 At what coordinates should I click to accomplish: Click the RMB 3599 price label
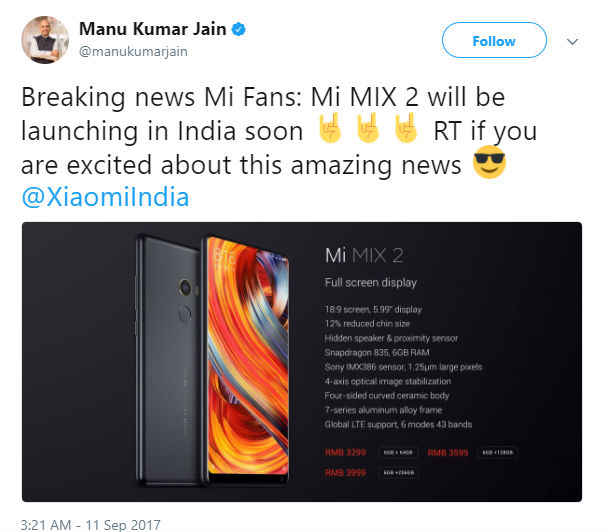click(x=448, y=452)
